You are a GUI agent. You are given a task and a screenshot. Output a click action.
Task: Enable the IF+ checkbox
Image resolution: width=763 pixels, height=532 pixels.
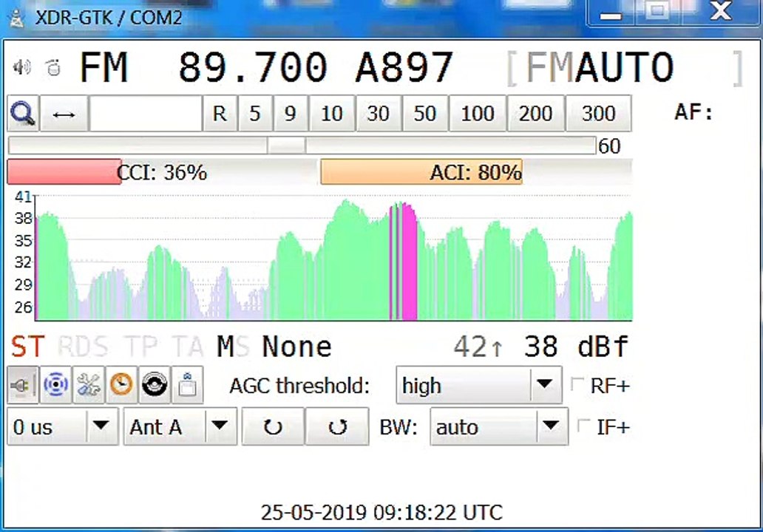(583, 426)
